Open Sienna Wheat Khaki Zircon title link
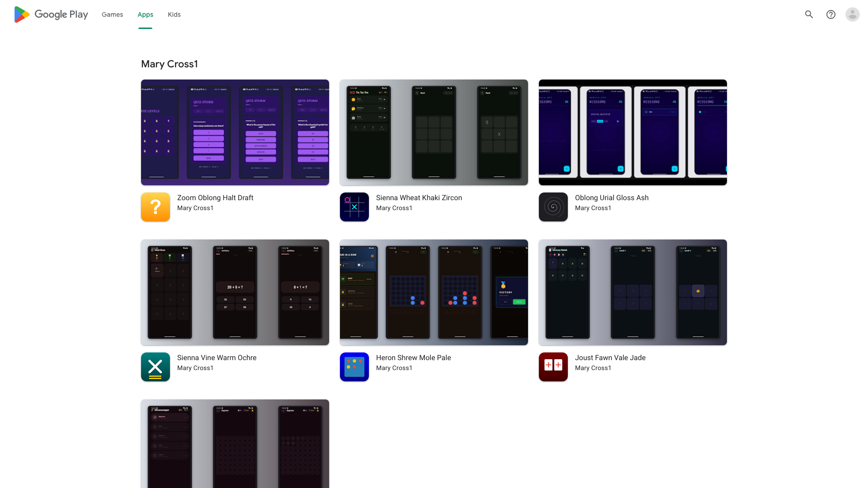 pyautogui.click(x=419, y=197)
